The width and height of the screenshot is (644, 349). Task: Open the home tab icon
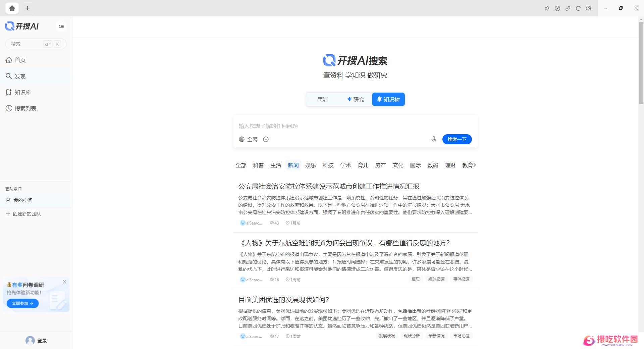point(12,8)
